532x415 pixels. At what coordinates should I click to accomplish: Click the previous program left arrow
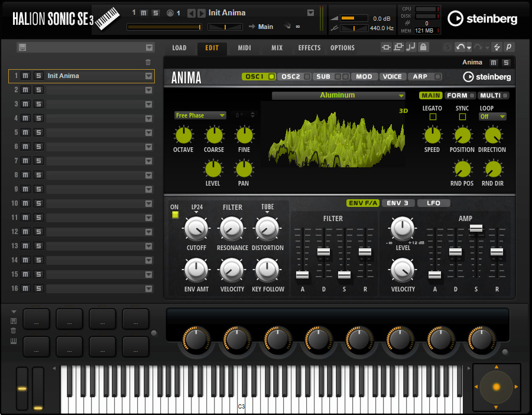[x=192, y=13]
